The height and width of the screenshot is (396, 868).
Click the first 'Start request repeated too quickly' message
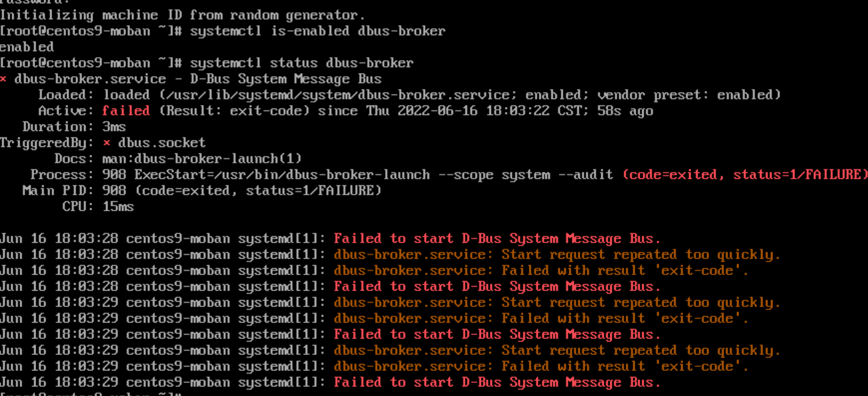pyautogui.click(x=641, y=254)
